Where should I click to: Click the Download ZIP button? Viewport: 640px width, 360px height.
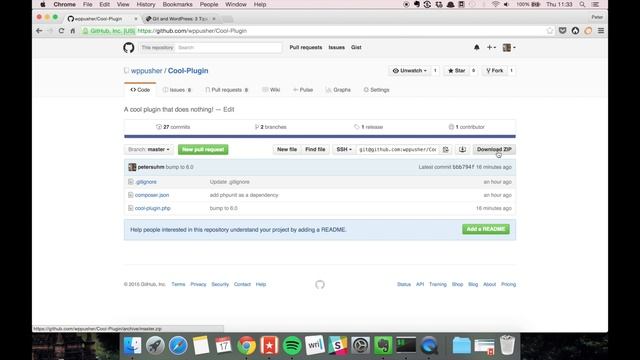[x=494, y=149]
